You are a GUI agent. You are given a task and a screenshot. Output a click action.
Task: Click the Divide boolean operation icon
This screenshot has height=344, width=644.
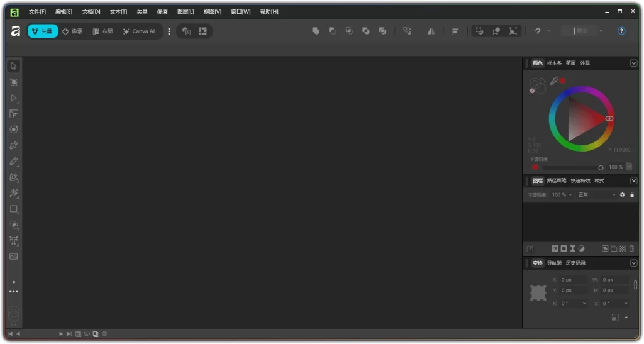(x=382, y=31)
